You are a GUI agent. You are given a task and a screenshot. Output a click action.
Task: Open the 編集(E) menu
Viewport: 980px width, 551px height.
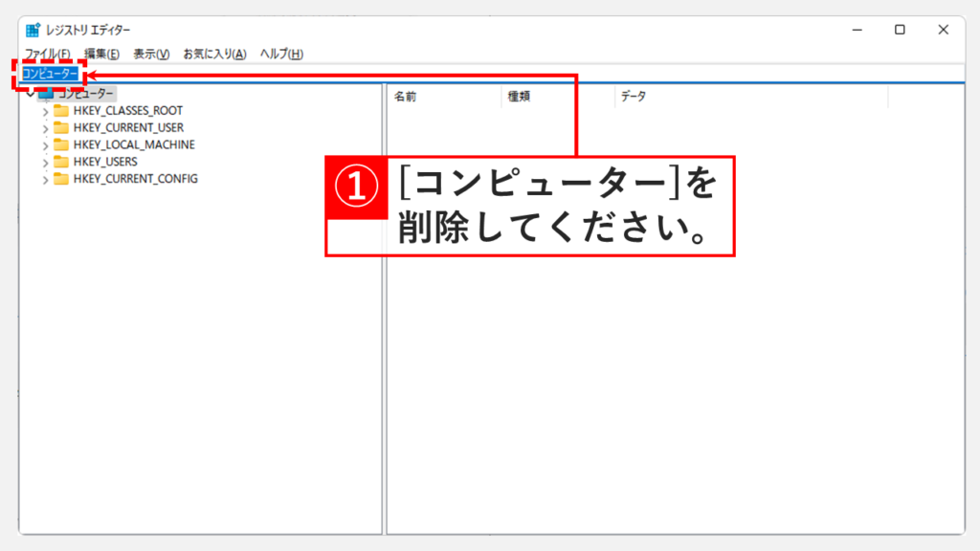pos(101,54)
